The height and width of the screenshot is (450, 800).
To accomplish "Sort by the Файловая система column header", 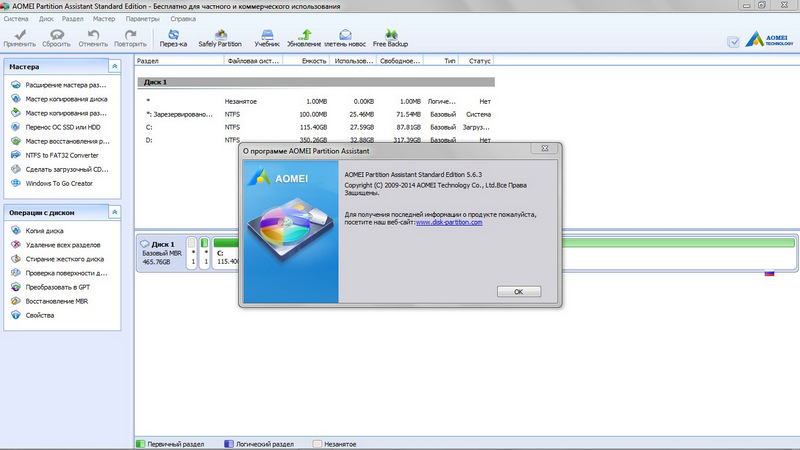I will (253, 61).
